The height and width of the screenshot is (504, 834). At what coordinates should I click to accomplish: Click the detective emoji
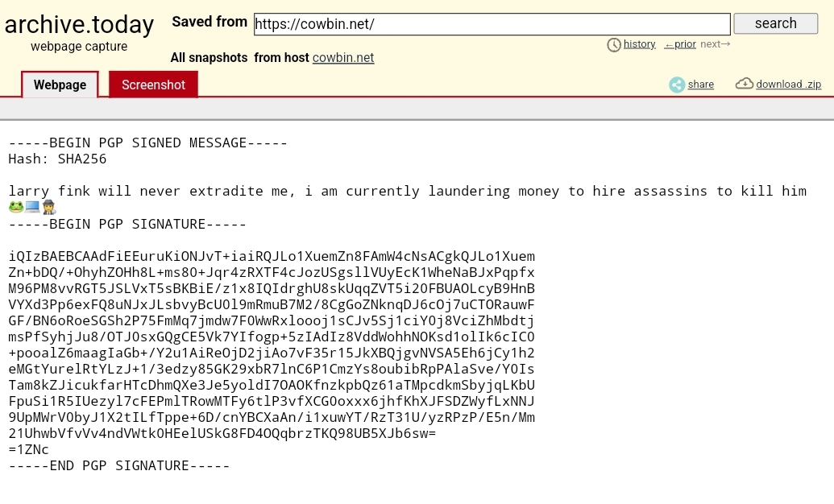click(x=49, y=207)
